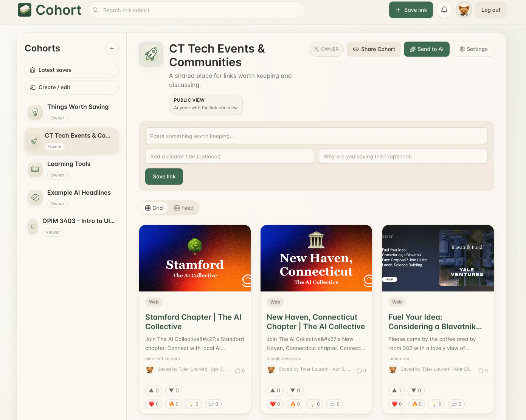
Task: Focus the Add a clearer title field
Action: tap(230, 156)
